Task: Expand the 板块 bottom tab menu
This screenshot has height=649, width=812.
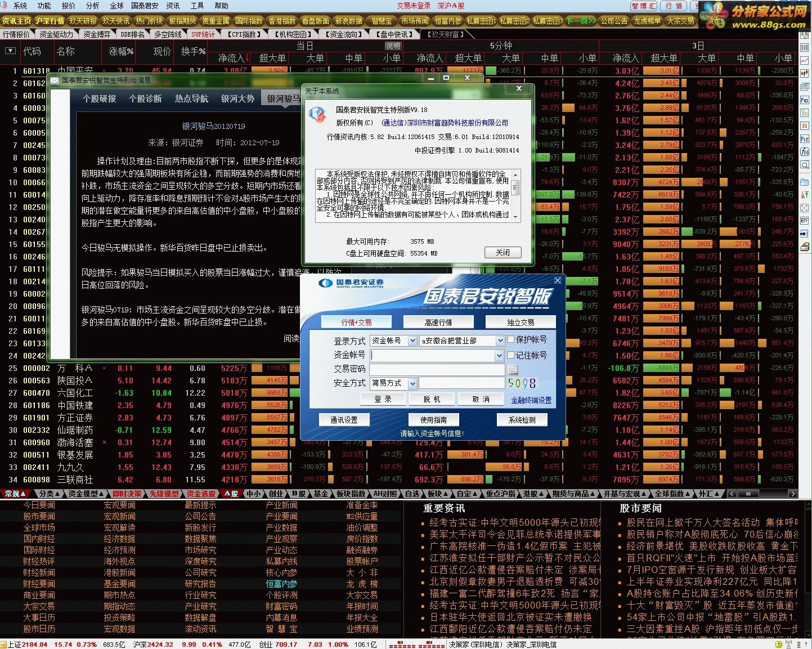Action: click(x=438, y=494)
